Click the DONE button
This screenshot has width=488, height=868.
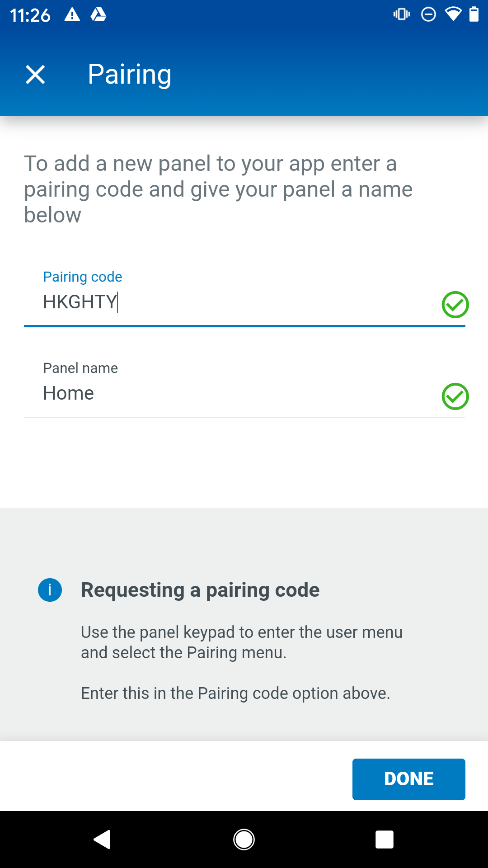(409, 779)
